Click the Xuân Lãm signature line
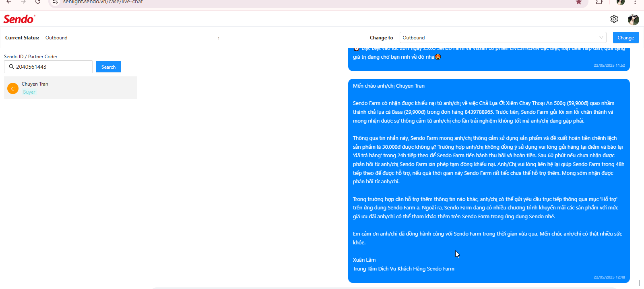The image size is (644, 289). 364,260
